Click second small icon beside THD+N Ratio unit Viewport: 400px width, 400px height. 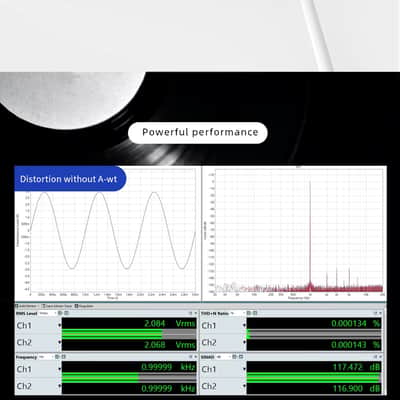255,313
